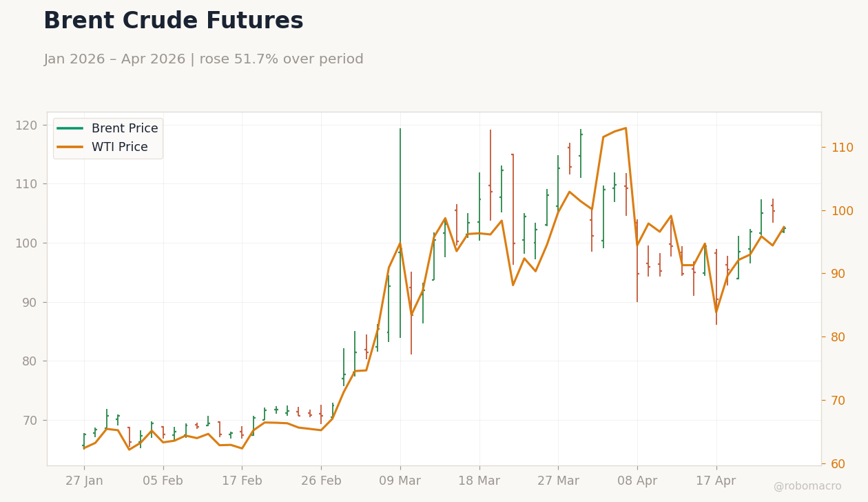The height and width of the screenshot is (502, 868).
Task: Click the 05 Feb x-axis label
Action: (x=163, y=481)
